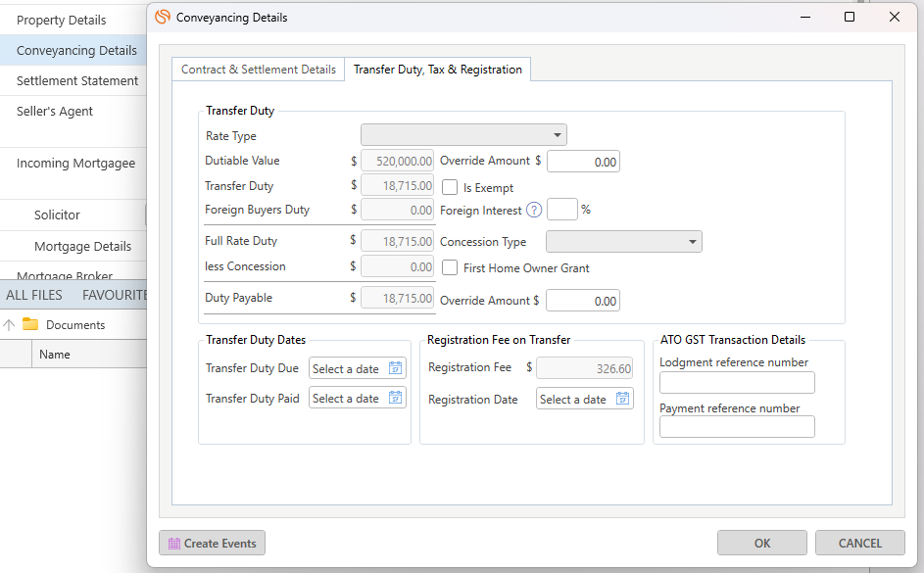Click the OK button
924x573 pixels.
[x=762, y=543]
